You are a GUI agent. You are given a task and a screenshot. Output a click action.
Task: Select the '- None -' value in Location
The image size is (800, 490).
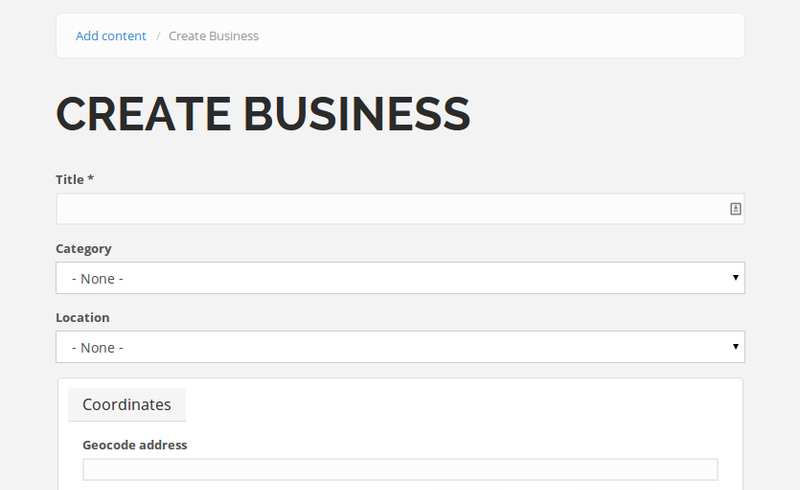tap(97, 348)
